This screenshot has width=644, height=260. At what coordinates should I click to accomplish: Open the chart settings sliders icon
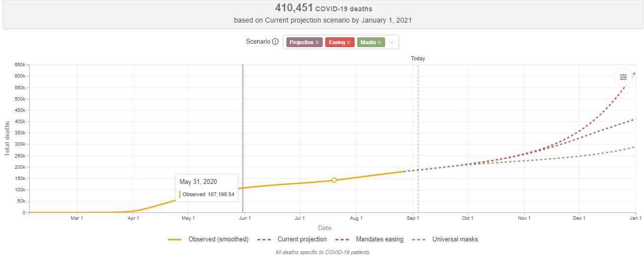pyautogui.click(x=623, y=77)
